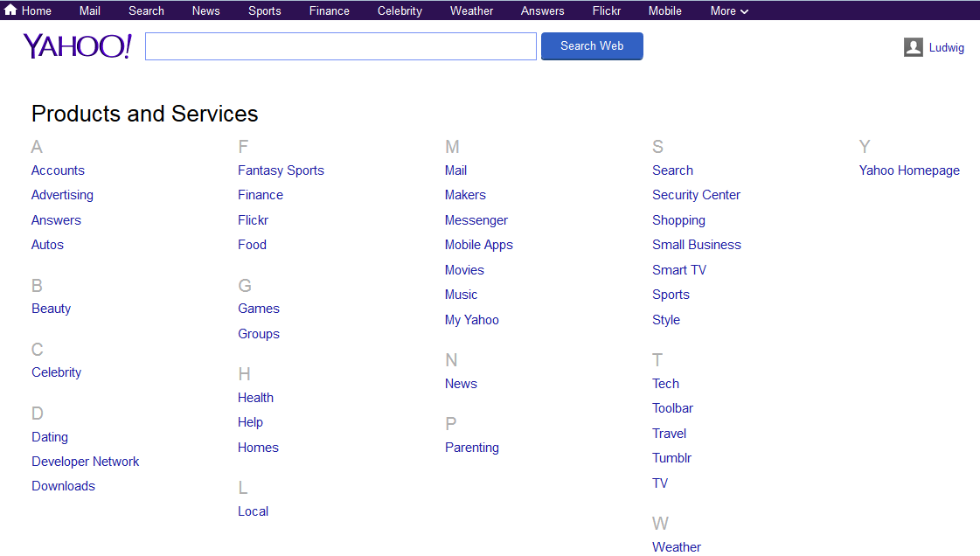Visit the Music link
The width and height of the screenshot is (980, 556).
(462, 295)
